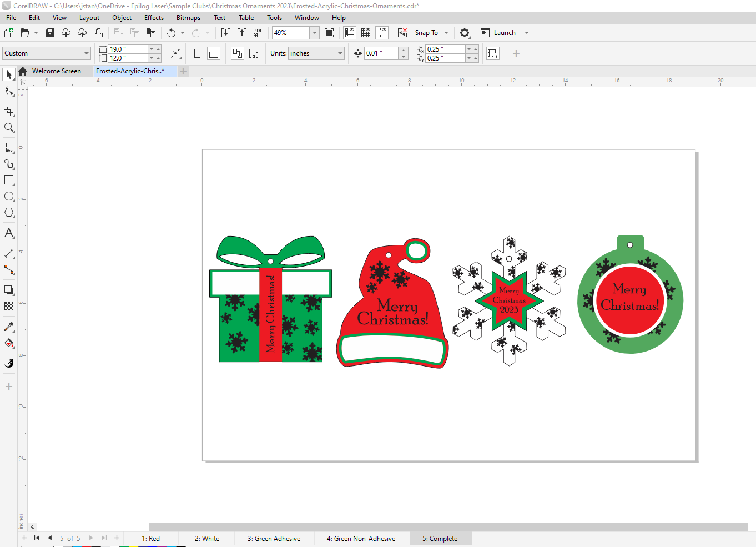756x547 pixels.
Task: Select the Shape tool
Action: (x=9, y=91)
